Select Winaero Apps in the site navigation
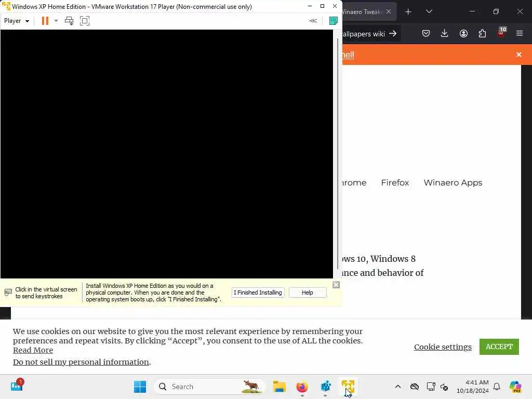This screenshot has height=399, width=532. 453,182
